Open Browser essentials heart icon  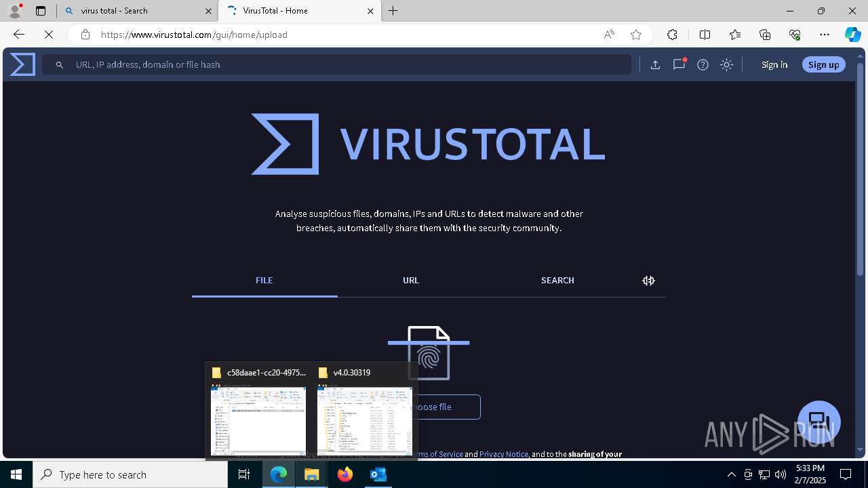[795, 35]
